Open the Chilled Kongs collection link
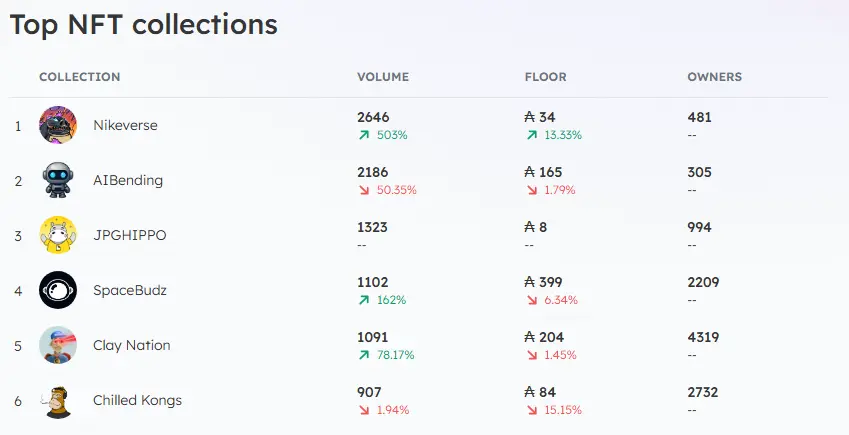This screenshot has width=849, height=435. (x=137, y=400)
